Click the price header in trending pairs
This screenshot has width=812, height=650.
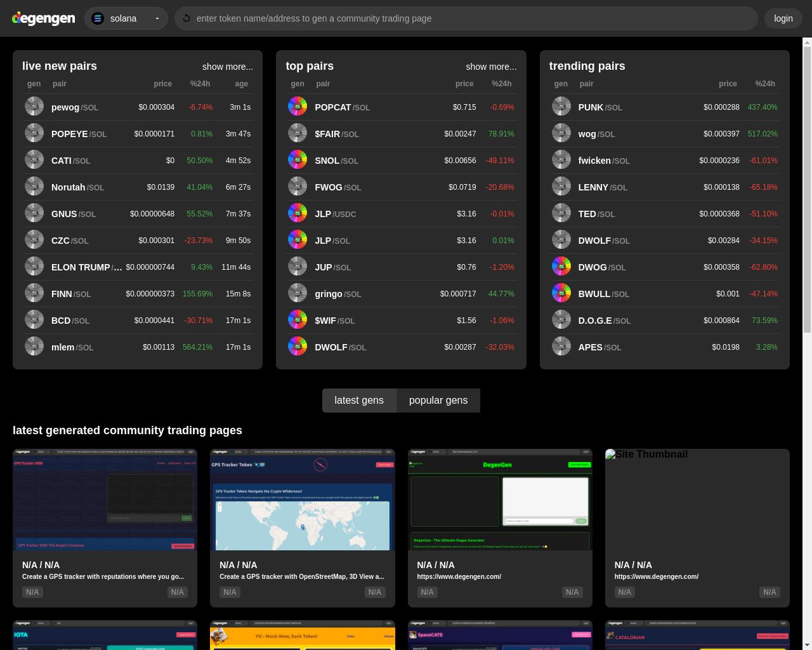tap(728, 84)
